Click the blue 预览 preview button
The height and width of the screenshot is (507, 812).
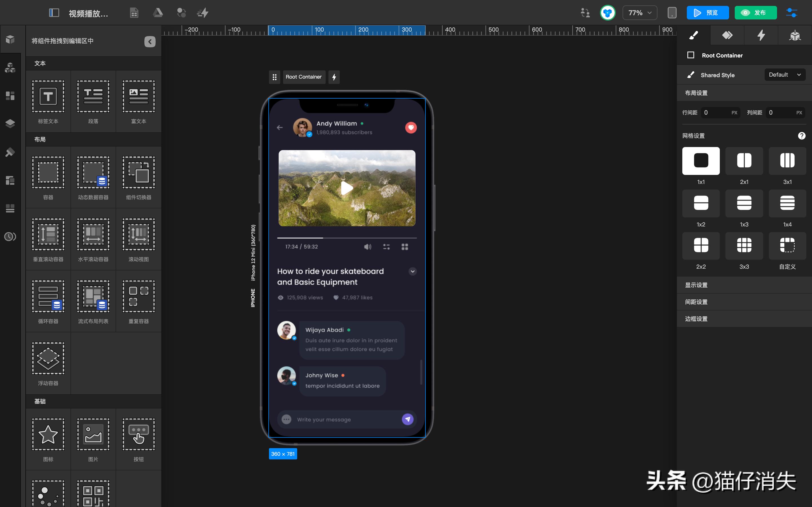707,13
